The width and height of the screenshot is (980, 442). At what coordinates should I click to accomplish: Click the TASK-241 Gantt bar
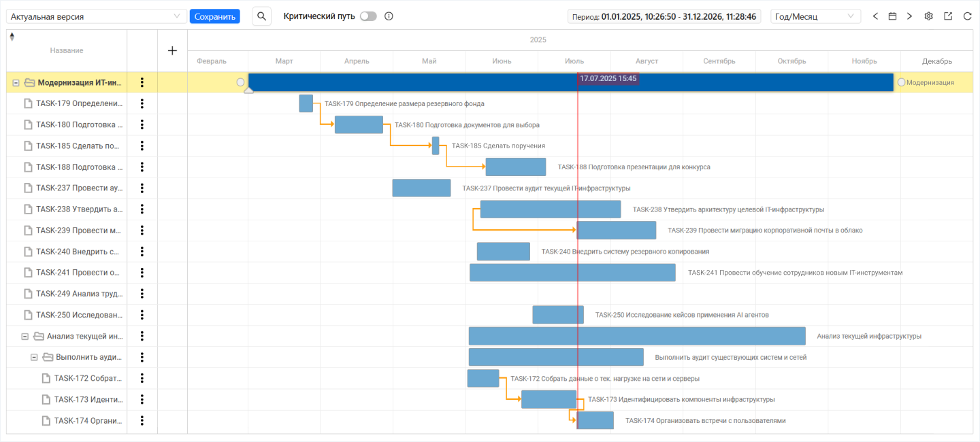(x=572, y=273)
